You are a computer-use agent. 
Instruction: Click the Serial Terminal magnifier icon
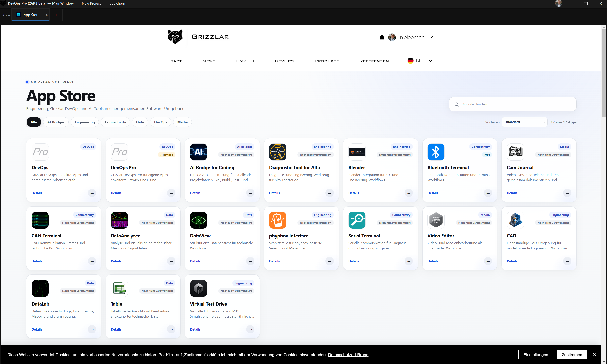[x=357, y=220]
